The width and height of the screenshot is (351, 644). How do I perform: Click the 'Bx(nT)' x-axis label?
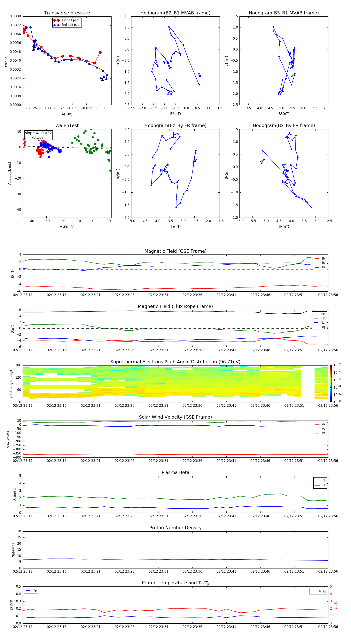click(284, 227)
